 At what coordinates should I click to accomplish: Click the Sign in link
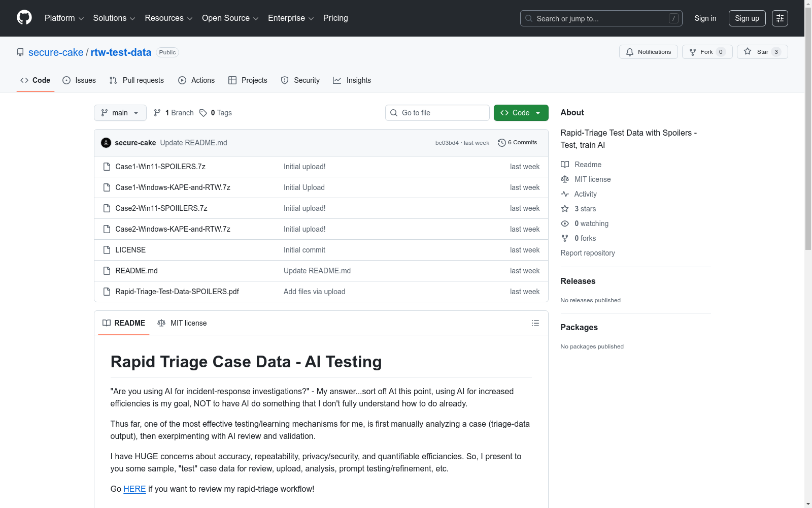(x=705, y=18)
